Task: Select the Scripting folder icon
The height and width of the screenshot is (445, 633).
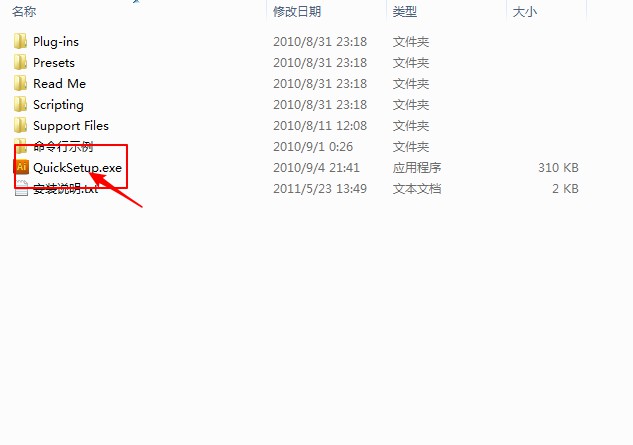Action: (x=20, y=105)
